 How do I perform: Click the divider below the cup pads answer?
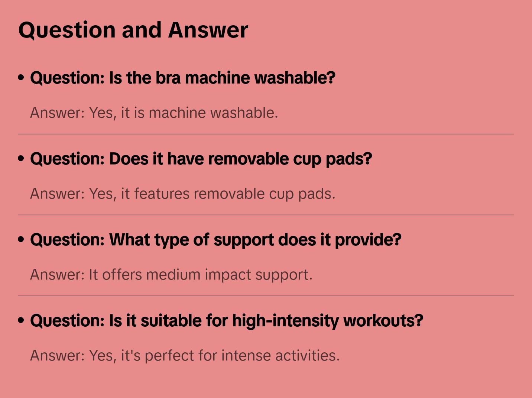pyautogui.click(x=266, y=215)
